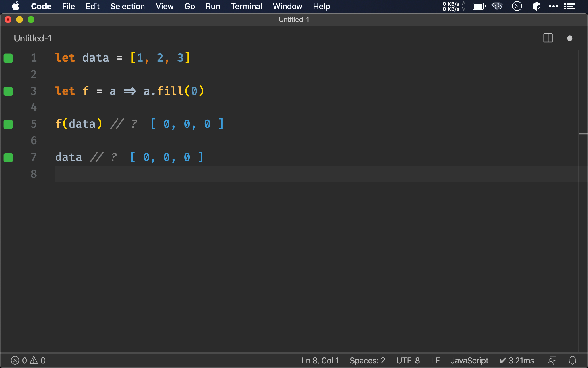Click the split editor right icon

(x=548, y=38)
